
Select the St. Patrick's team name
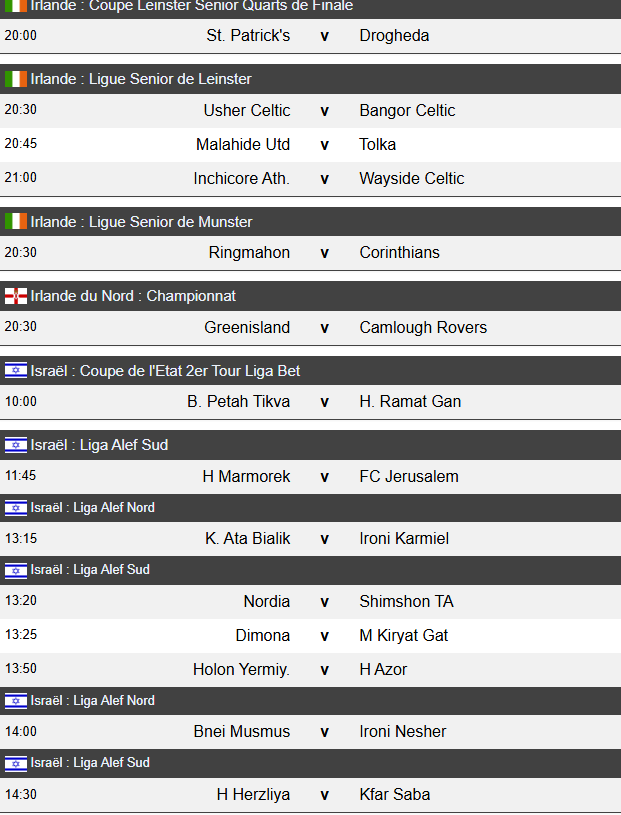(x=248, y=36)
